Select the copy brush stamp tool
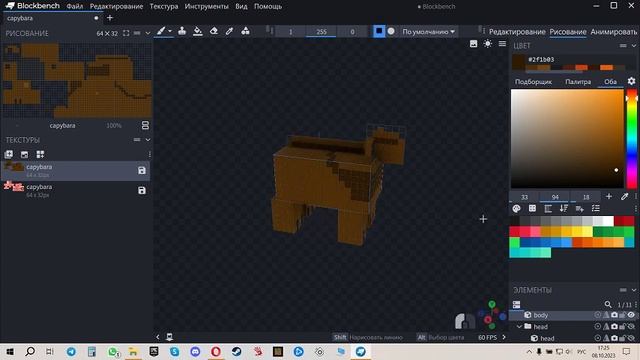 tap(182, 31)
